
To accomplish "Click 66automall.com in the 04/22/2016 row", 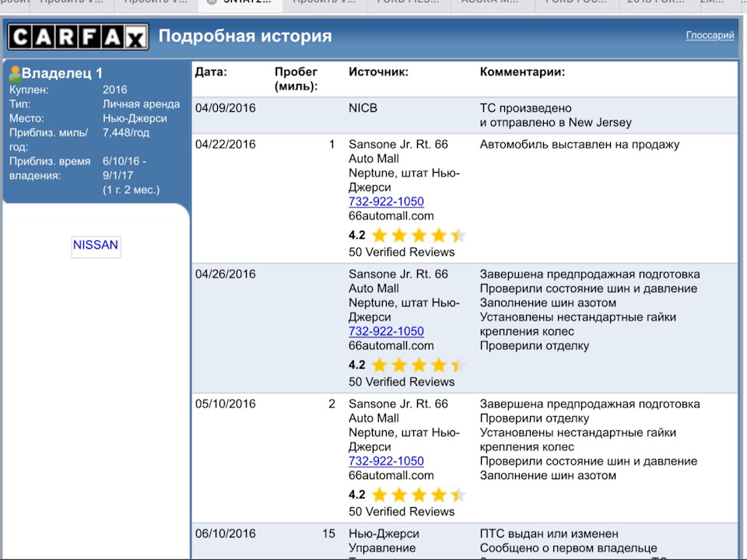I will [391, 215].
